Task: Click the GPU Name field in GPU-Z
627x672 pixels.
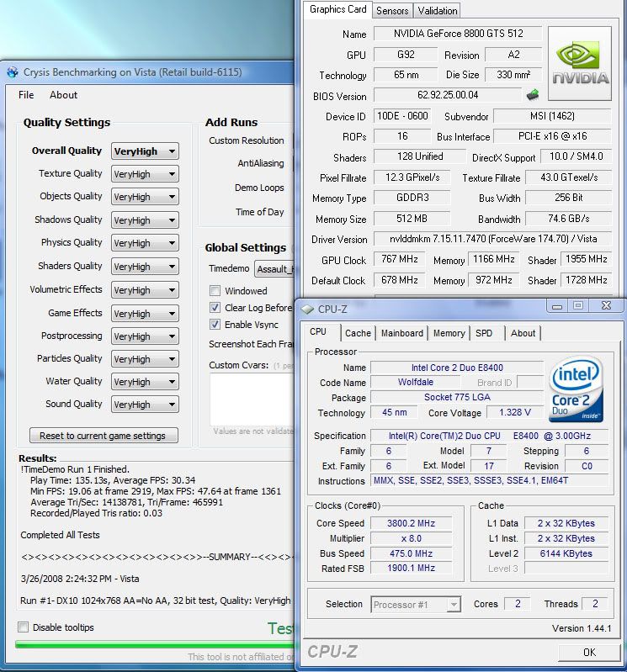Action: coord(458,34)
